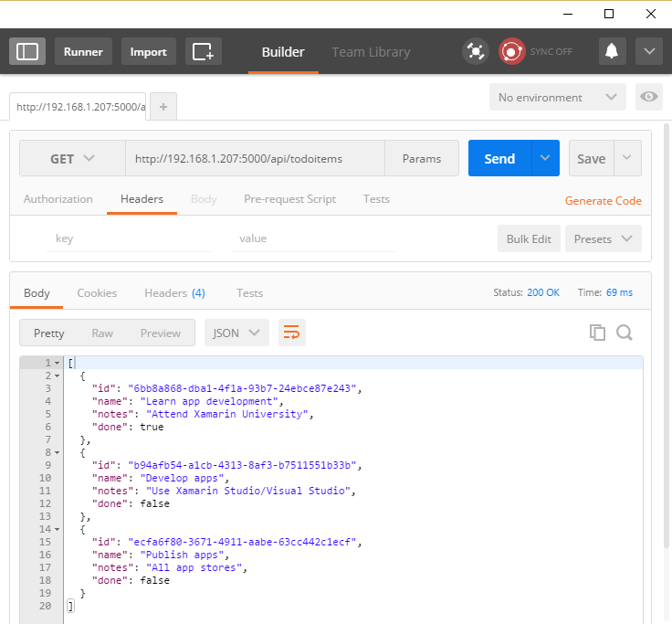Click the 69 ms time value
Viewport: 672px width, 624px height.
(619, 292)
